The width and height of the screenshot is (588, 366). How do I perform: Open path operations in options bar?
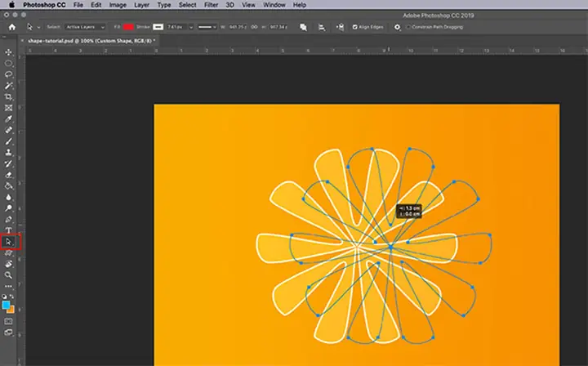click(x=303, y=27)
